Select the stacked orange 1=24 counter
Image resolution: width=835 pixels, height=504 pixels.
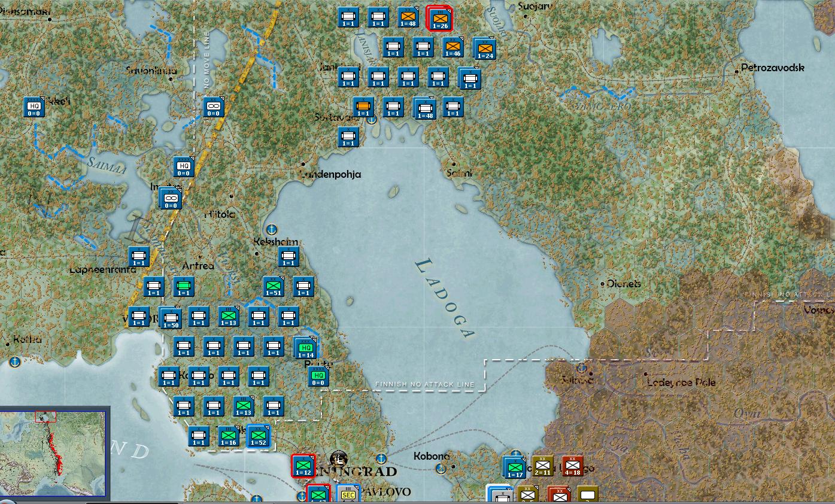point(485,49)
